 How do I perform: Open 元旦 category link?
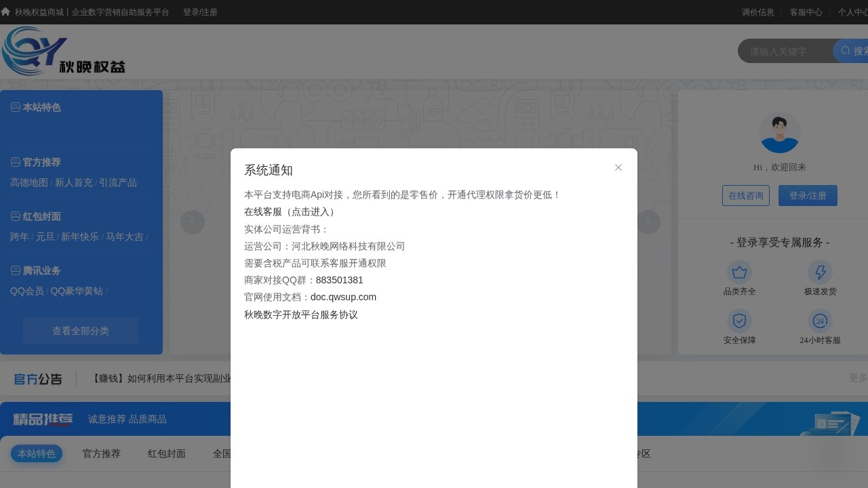(45, 237)
